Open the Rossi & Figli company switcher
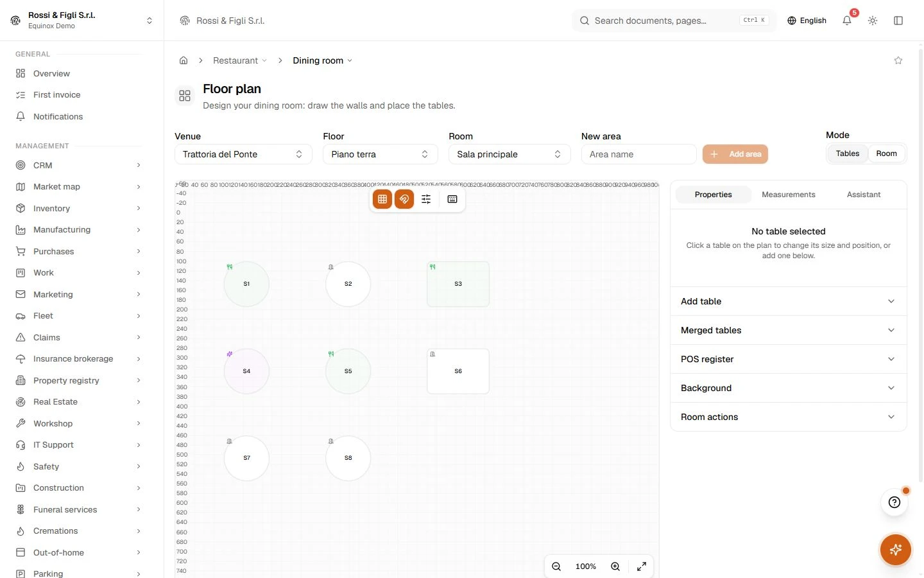 82,21
